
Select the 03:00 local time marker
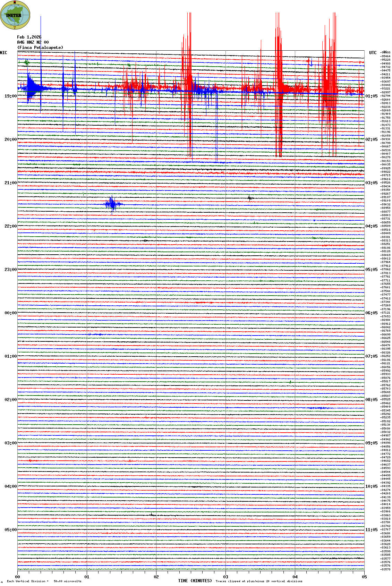[10, 443]
